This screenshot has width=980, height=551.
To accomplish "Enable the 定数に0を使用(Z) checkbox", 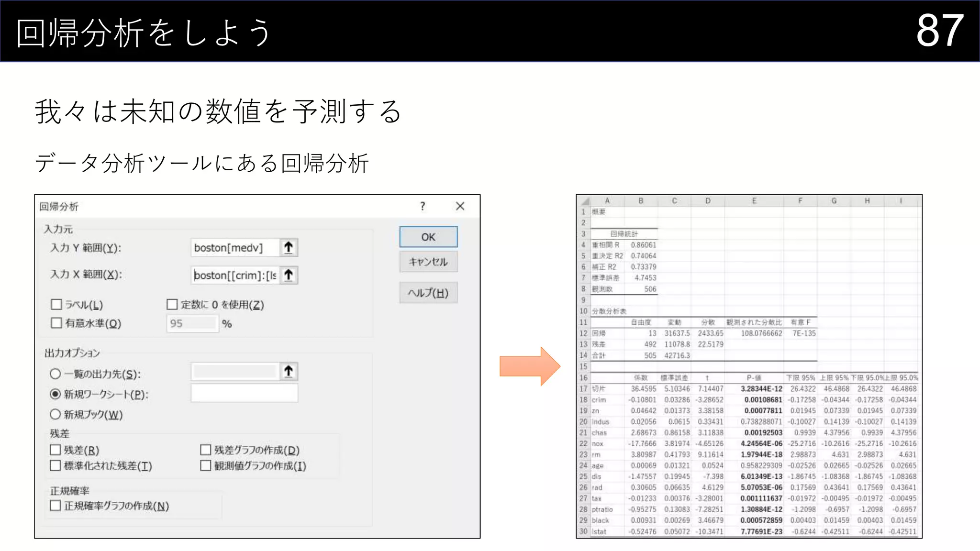I will click(172, 304).
